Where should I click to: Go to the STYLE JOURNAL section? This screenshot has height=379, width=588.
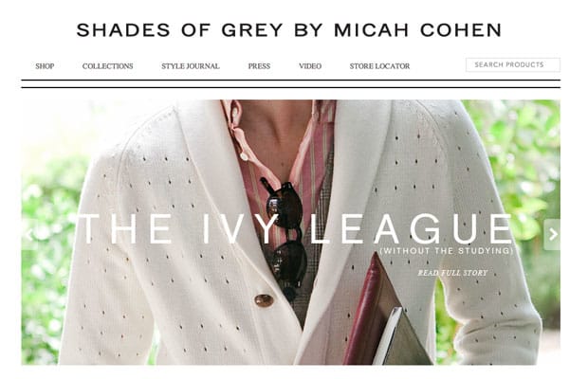pyautogui.click(x=191, y=66)
